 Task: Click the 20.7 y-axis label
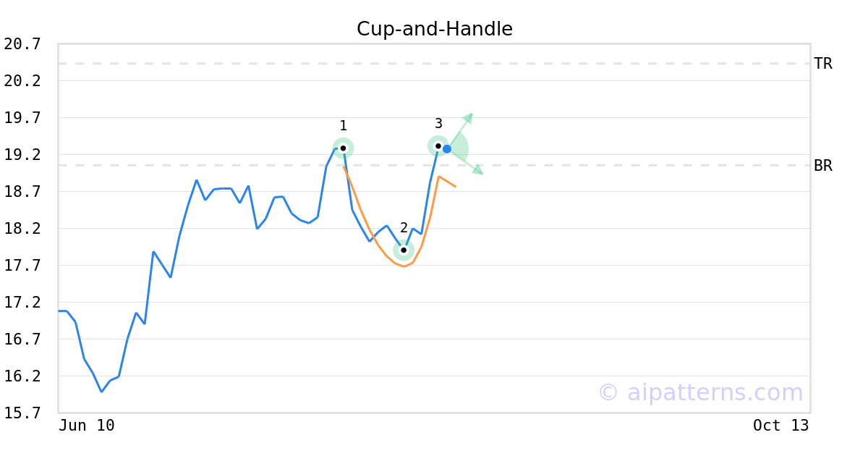[x=22, y=44]
